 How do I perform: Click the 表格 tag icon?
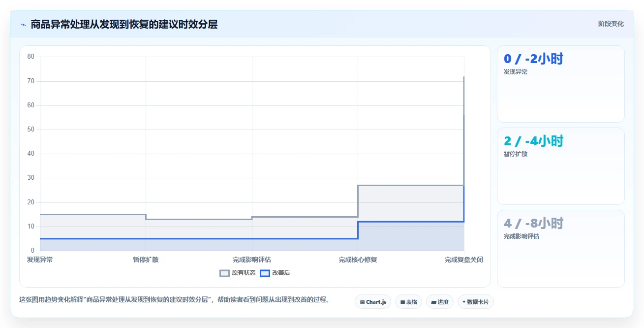(402, 302)
